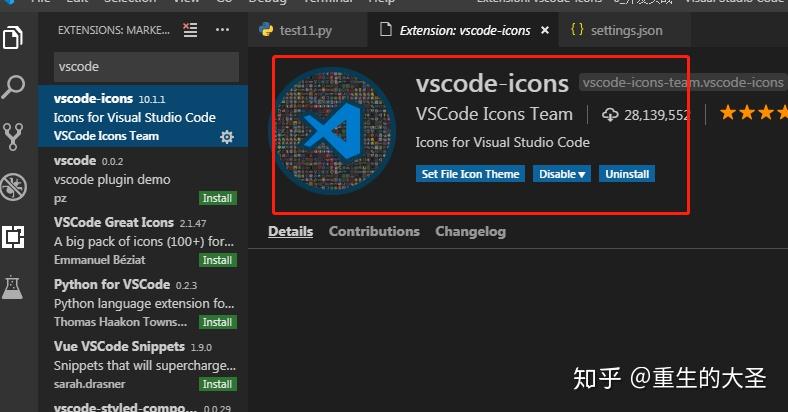Viewport: 788px width, 412px height.
Task: Open the Disable dropdown button
Action: pos(562,174)
